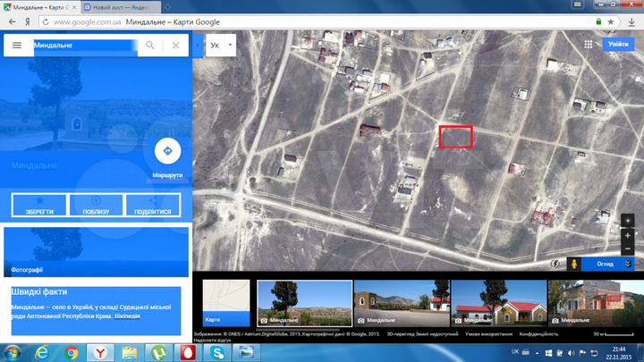The image size is (644, 362).
Task: Open the Google Maps hamburger menu
Action: click(x=17, y=46)
